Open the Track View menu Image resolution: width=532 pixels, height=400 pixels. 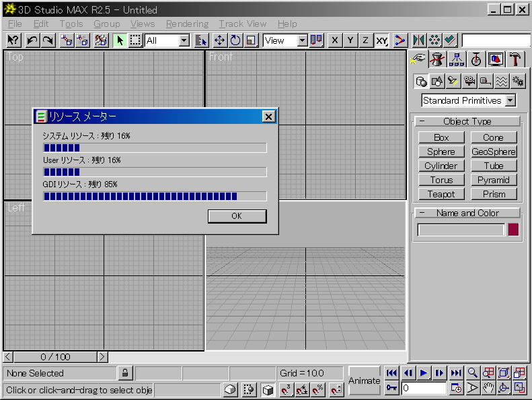click(243, 24)
